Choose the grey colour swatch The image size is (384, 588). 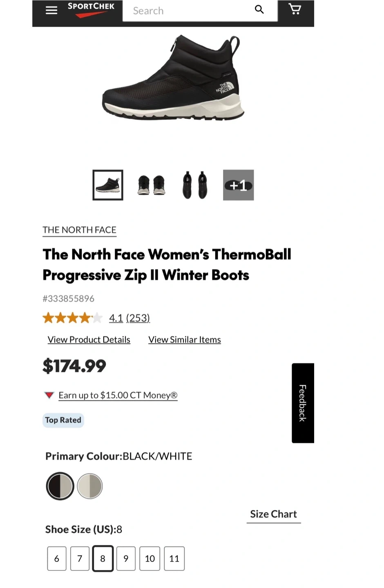(x=90, y=486)
